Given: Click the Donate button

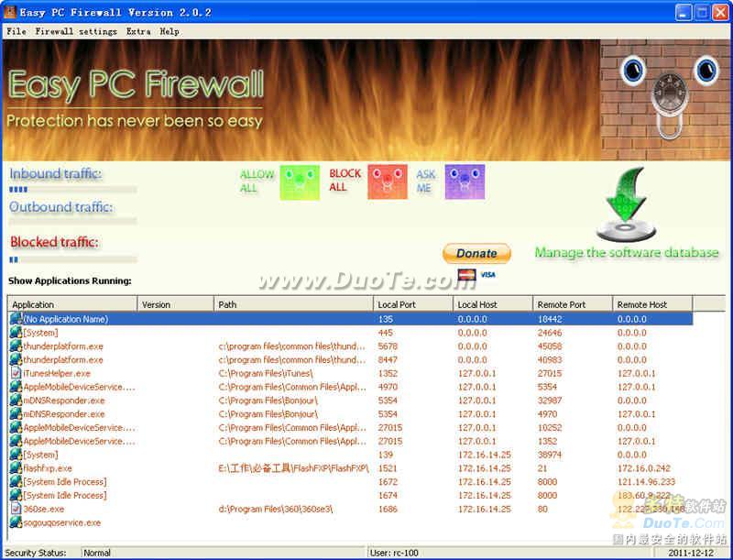Looking at the screenshot, I should pyautogui.click(x=476, y=253).
